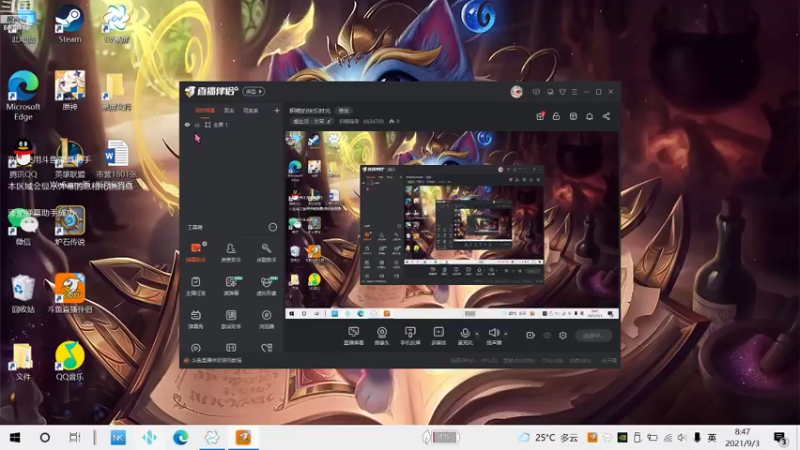Image resolution: width=800 pixels, height=450 pixels.
Task: Open the checklist task tool in toolbox
Action: coord(195,286)
